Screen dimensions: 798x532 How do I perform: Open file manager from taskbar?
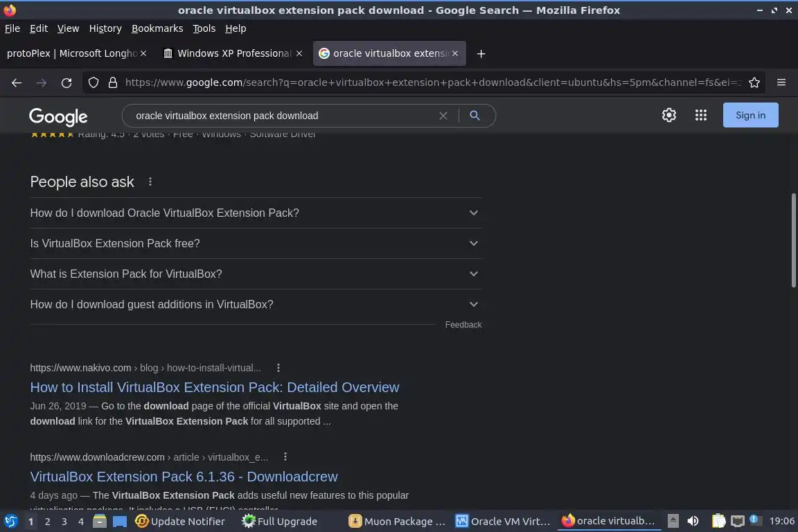(100, 521)
